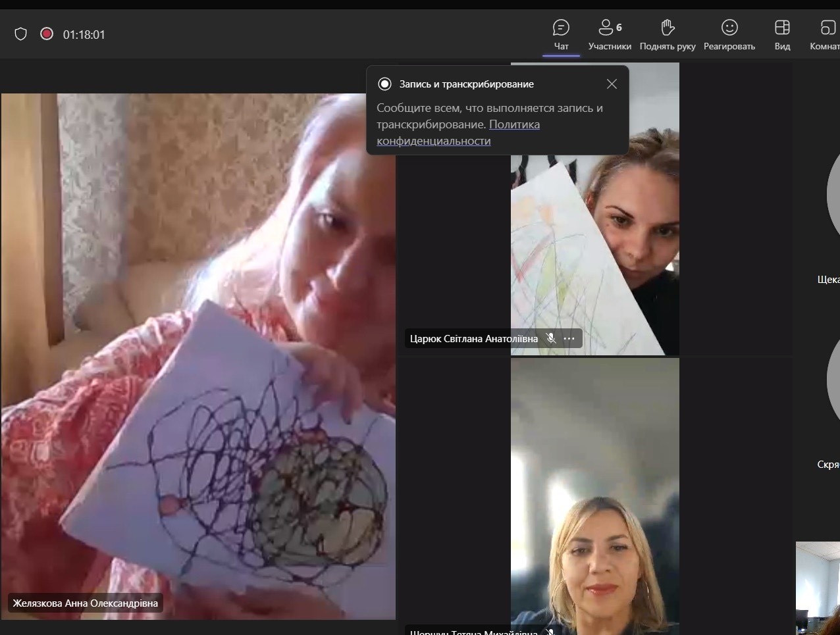Select Царюк Світлана Анатоліївна video tile
The width and height of the screenshot is (840, 635).
(x=595, y=209)
